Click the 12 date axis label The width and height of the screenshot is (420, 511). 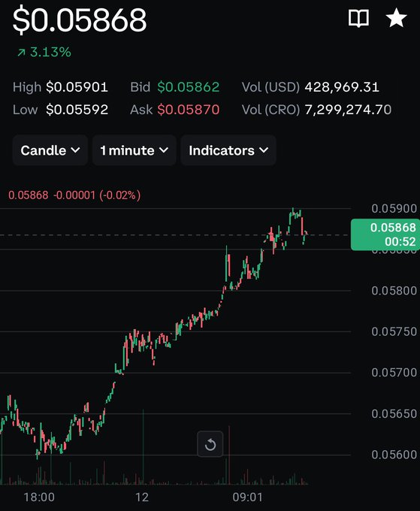point(142,497)
